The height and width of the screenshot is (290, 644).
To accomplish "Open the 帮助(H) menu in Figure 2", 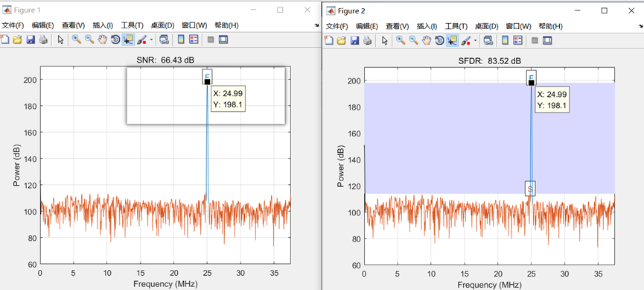I will 550,26.
